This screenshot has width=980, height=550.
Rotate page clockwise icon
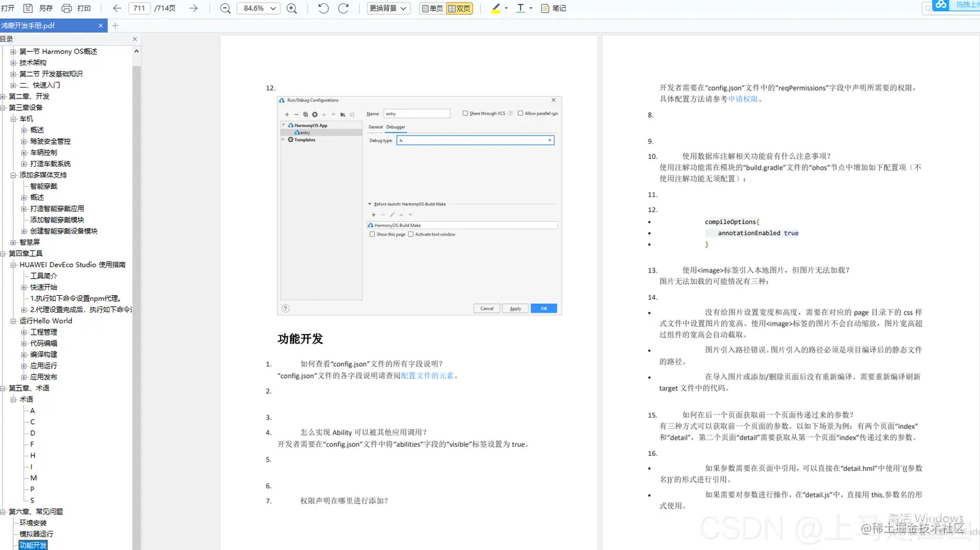pos(344,8)
